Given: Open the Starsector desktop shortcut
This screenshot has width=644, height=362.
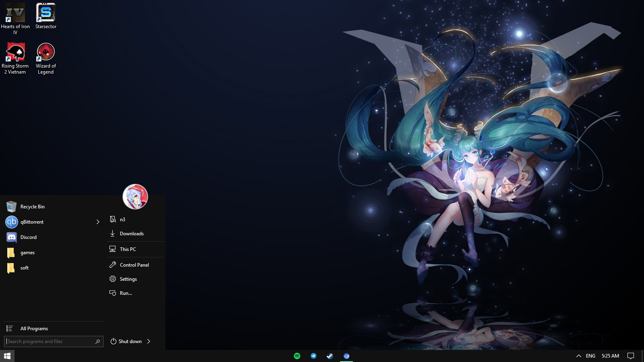Looking at the screenshot, I should 46,16.
